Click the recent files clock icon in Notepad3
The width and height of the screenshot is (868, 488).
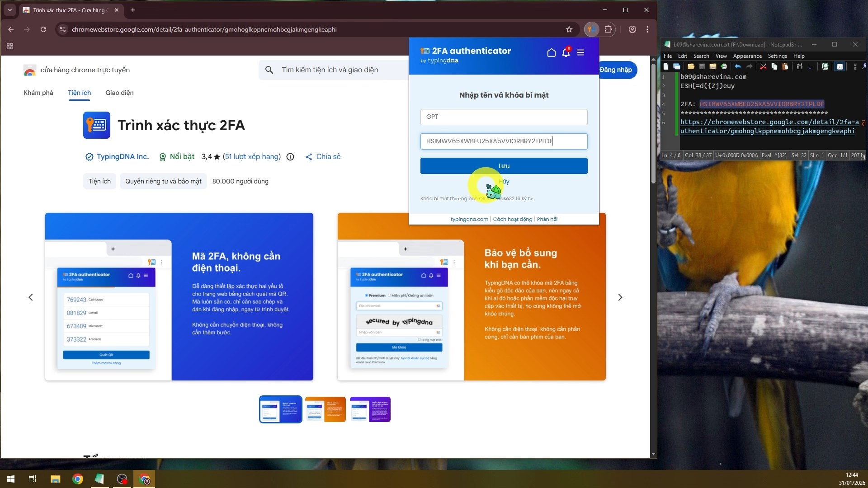724,66
